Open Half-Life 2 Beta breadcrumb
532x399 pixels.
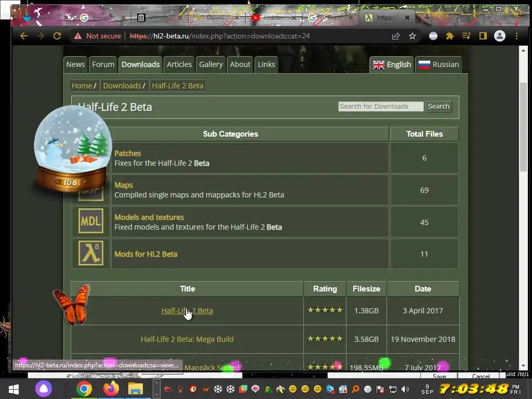[178, 86]
